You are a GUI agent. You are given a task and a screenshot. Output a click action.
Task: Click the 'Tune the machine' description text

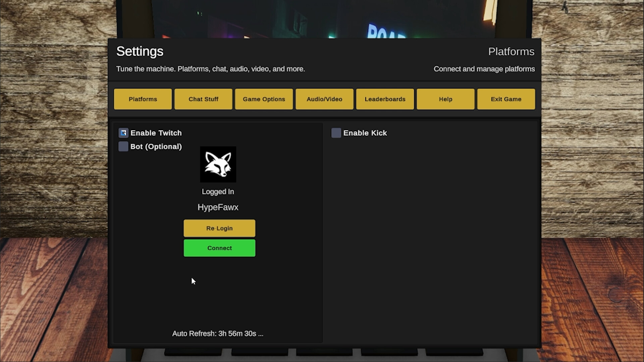point(210,69)
